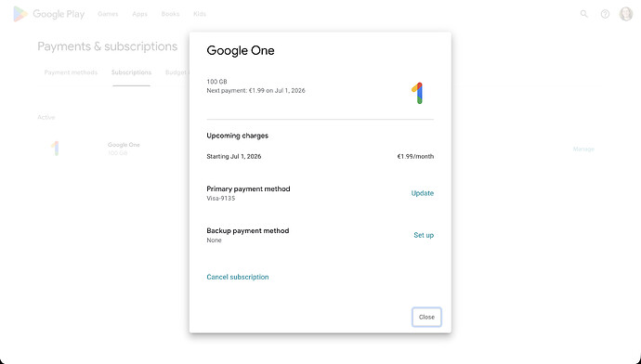Click the €1.99/month price
The height and width of the screenshot is (364, 641).
point(415,157)
